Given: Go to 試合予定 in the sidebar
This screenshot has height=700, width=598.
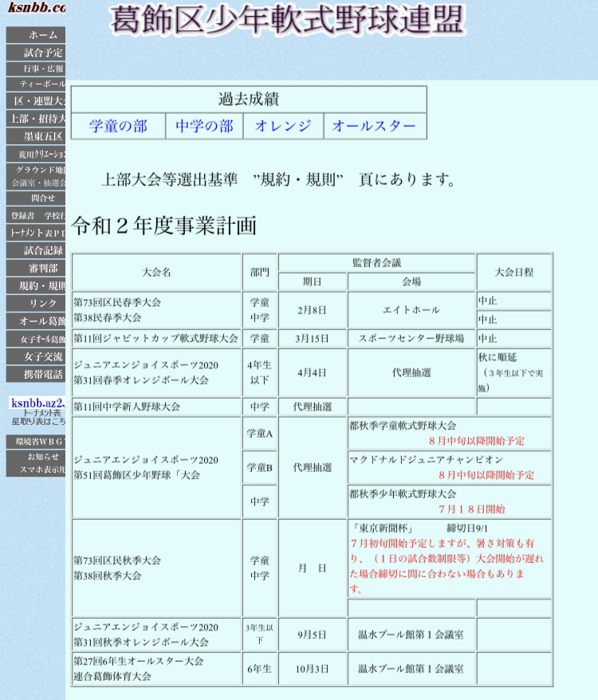Looking at the screenshot, I should 36,53.
